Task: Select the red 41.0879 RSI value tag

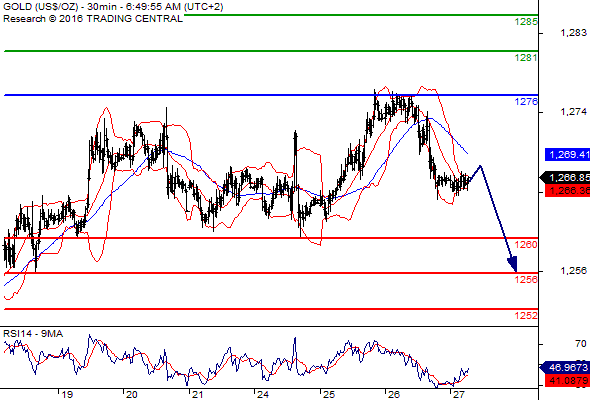Action: 567,380
